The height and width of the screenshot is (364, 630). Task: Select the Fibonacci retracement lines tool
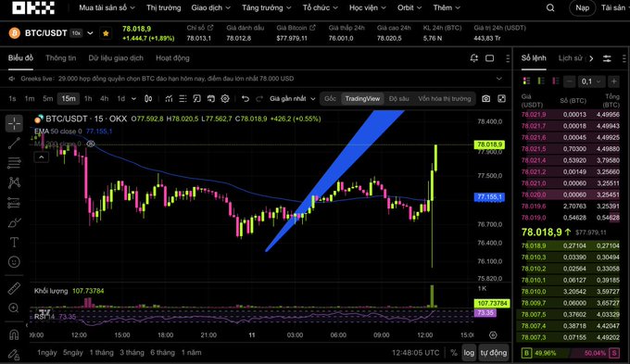[x=14, y=163]
